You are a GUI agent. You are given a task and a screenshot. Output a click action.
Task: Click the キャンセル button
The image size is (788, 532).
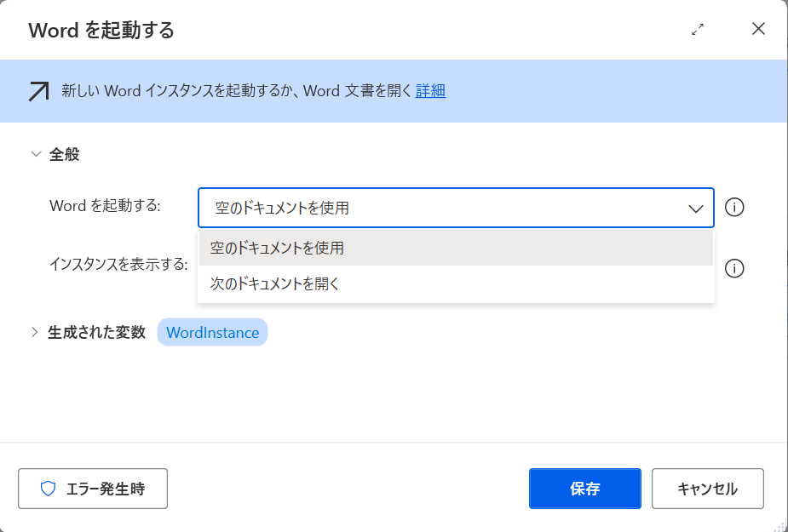[x=708, y=489]
